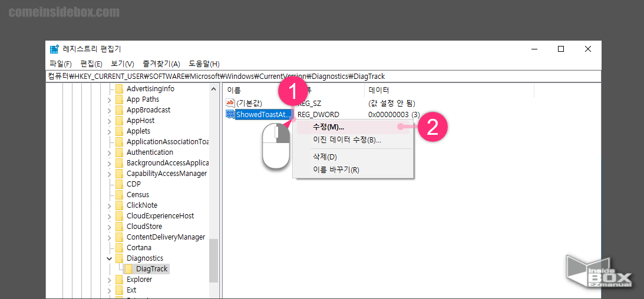The image size is (644, 299).
Task: Choose 수정(M)... from context menu
Action: pyautogui.click(x=329, y=128)
